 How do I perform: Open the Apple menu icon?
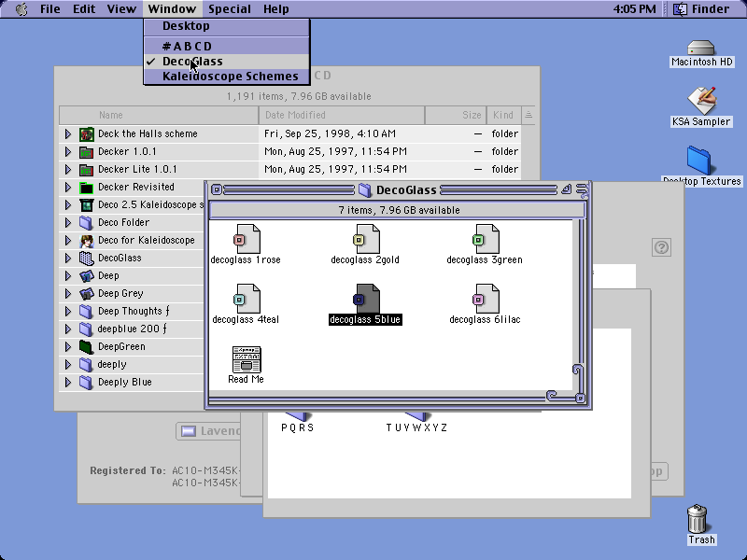coord(21,9)
